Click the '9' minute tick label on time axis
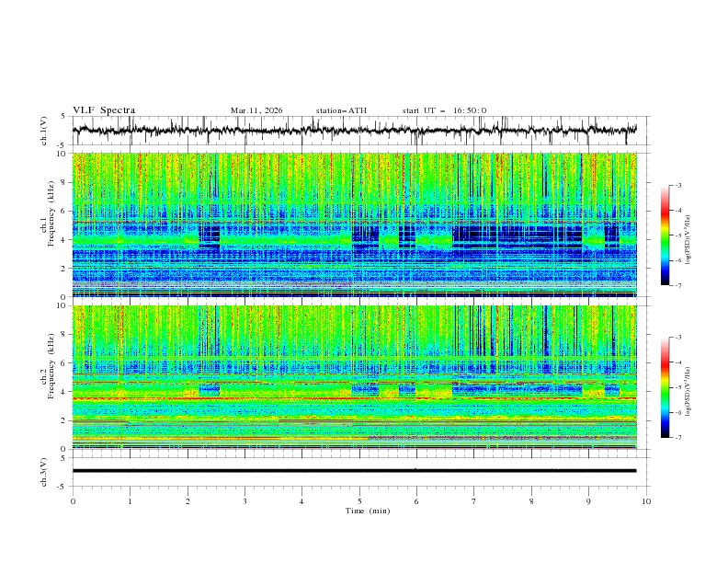Screen dimensions: 728x563 588,501
